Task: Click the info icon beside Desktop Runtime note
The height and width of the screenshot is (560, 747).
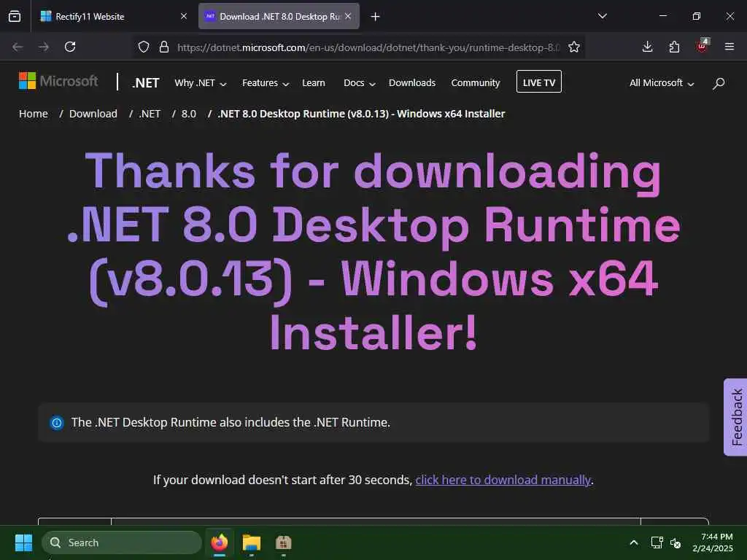Action: 57,422
